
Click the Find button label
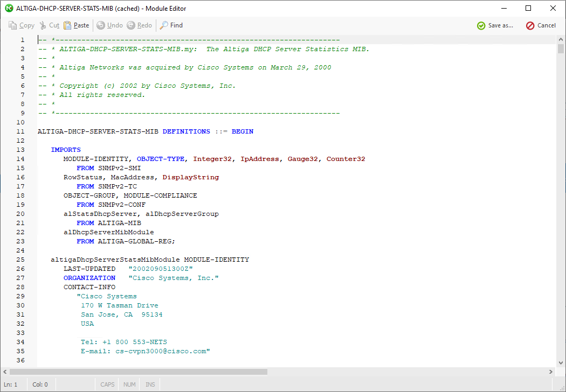click(x=176, y=25)
